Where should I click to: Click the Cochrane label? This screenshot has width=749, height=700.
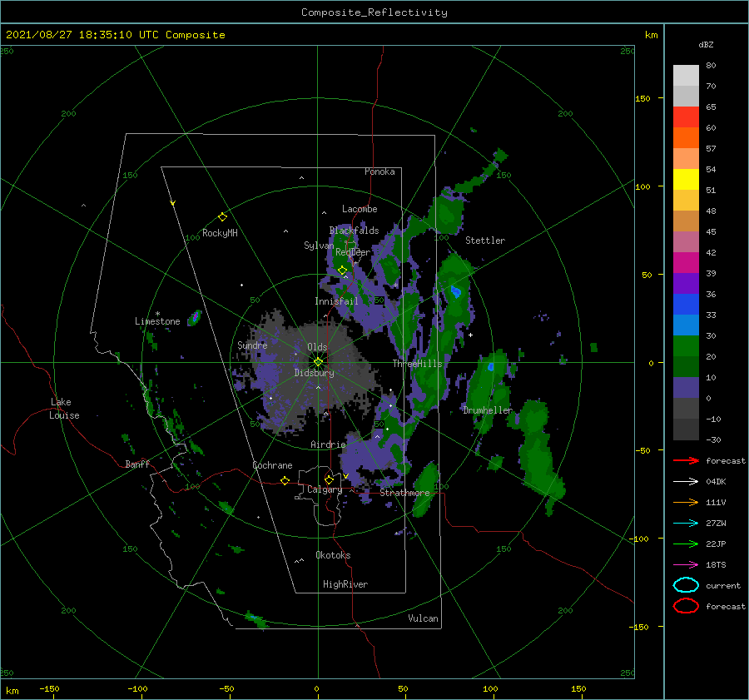coord(272,465)
